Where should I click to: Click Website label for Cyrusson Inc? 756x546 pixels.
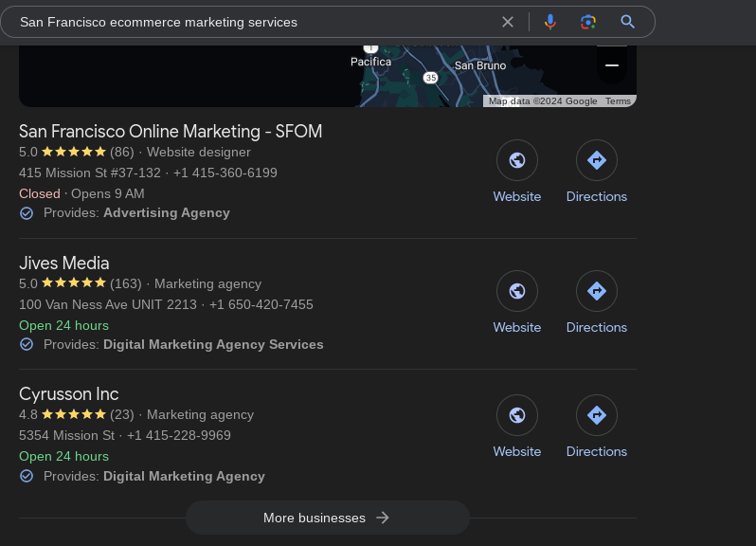tap(517, 452)
